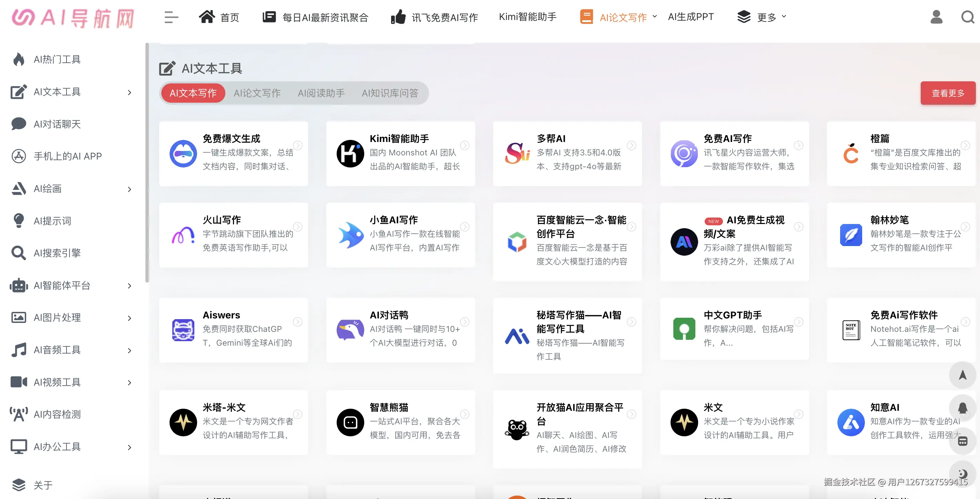Expand AI办公工具 sidebar arrow
Image resolution: width=980 pixels, height=499 pixels.
129,447
